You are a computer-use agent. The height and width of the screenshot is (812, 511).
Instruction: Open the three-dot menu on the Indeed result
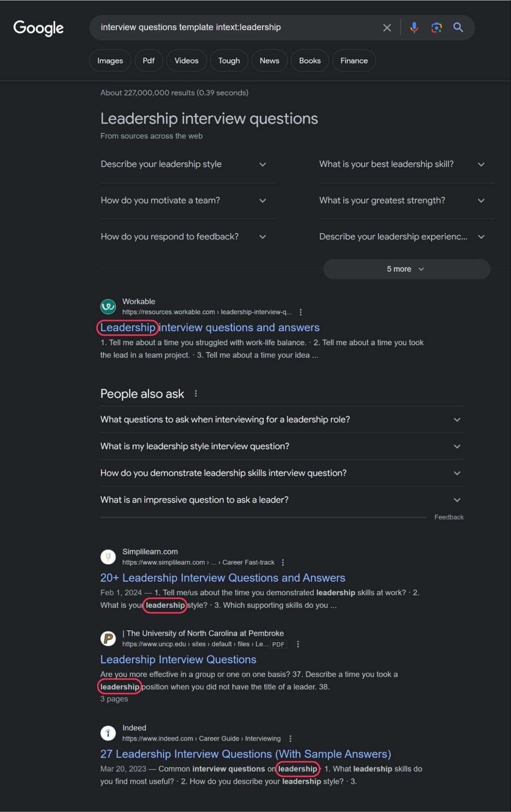290,738
